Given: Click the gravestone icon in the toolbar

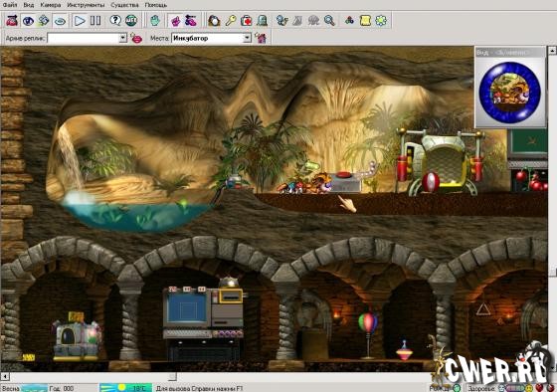Looking at the screenshot, I should click(263, 21).
